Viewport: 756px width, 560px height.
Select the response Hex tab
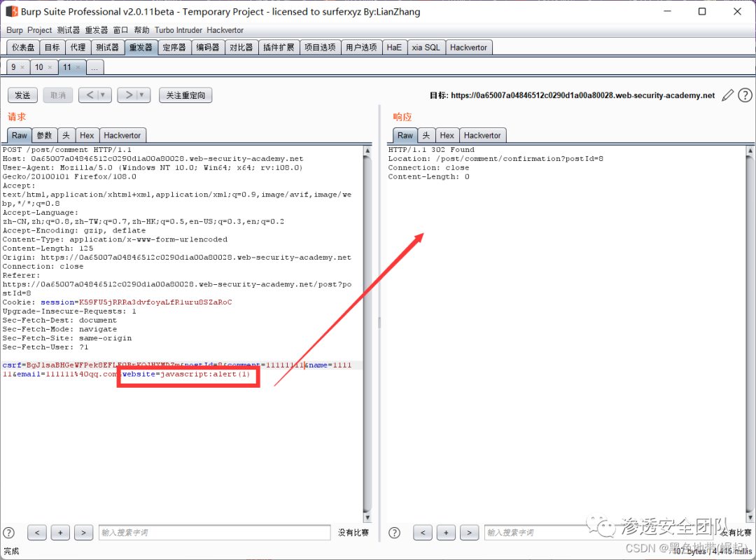[x=447, y=136]
